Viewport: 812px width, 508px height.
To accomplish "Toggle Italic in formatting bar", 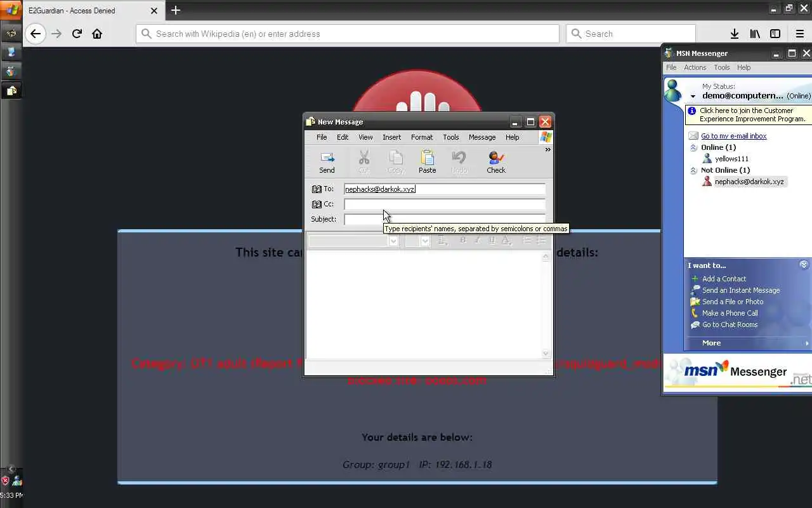I will coord(478,241).
